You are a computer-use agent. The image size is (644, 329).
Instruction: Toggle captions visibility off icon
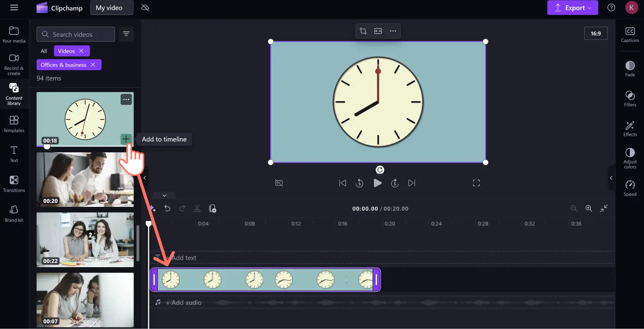(x=279, y=183)
